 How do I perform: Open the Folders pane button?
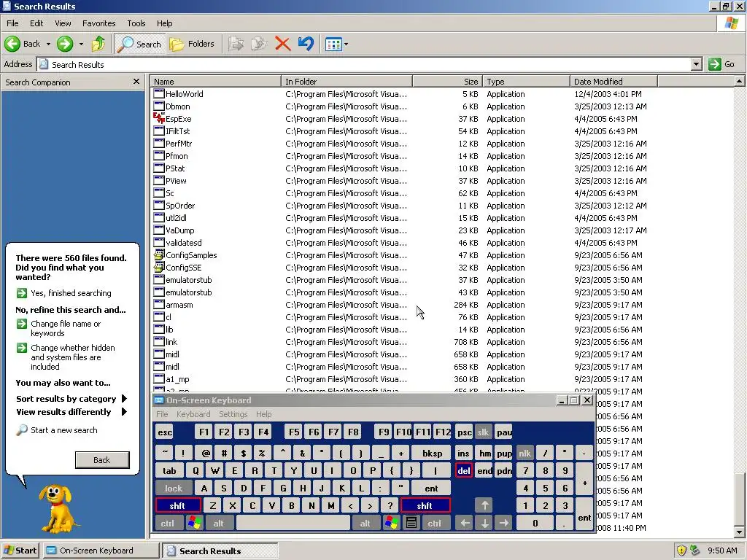tap(192, 44)
